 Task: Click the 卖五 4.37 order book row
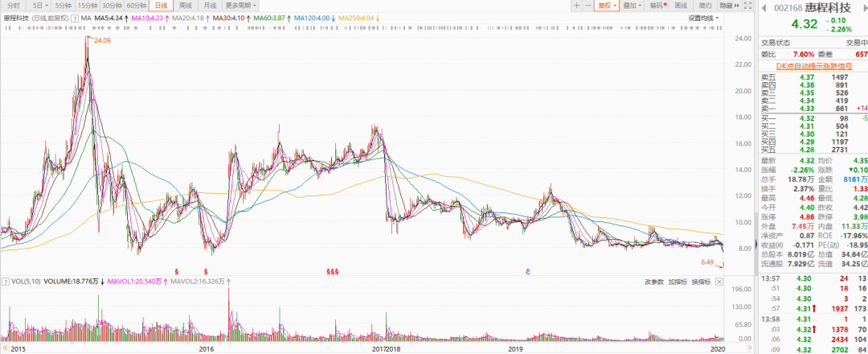(813, 77)
